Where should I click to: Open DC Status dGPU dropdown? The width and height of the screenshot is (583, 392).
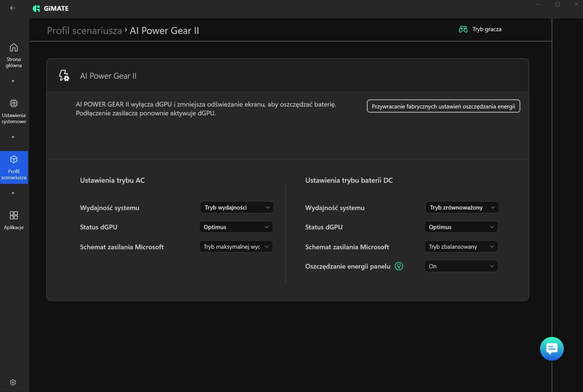click(461, 227)
